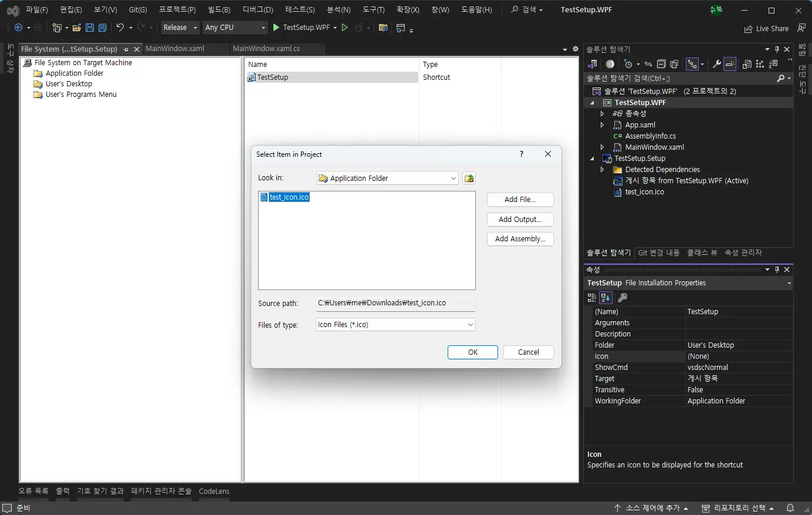The height and width of the screenshot is (515, 812).
Task: Open the Any CPU platform dropdown
Action: [x=235, y=28]
